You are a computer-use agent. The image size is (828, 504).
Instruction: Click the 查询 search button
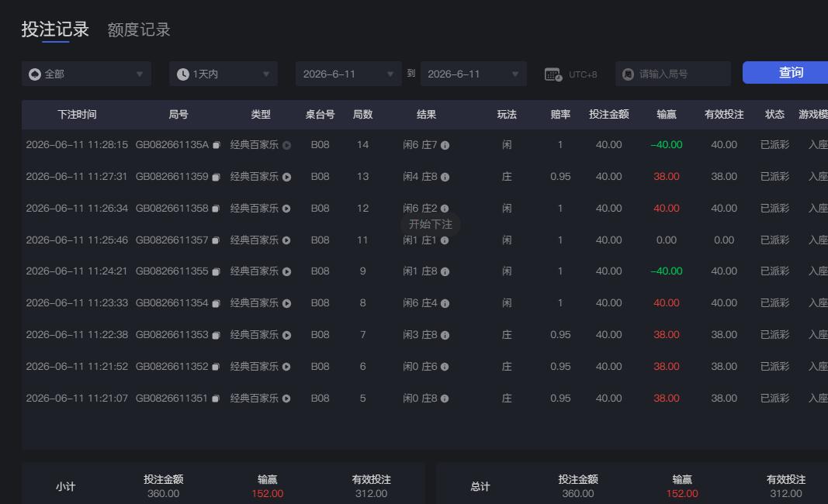(785, 72)
